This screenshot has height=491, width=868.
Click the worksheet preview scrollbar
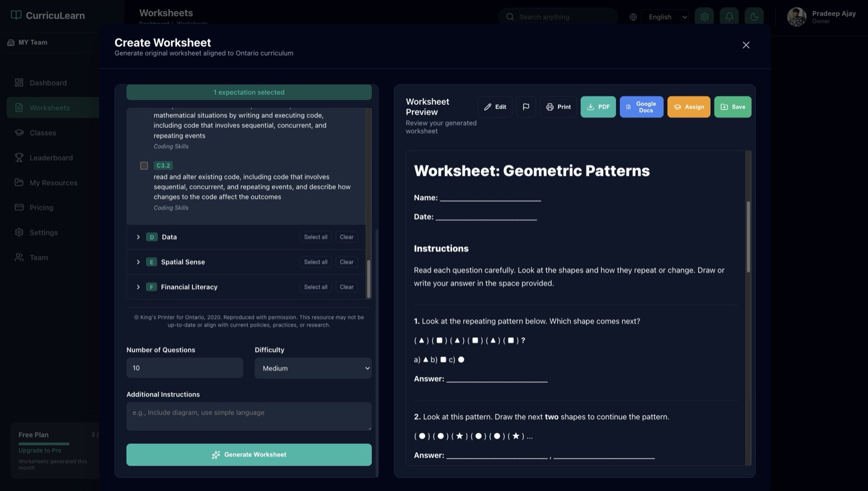749,237
